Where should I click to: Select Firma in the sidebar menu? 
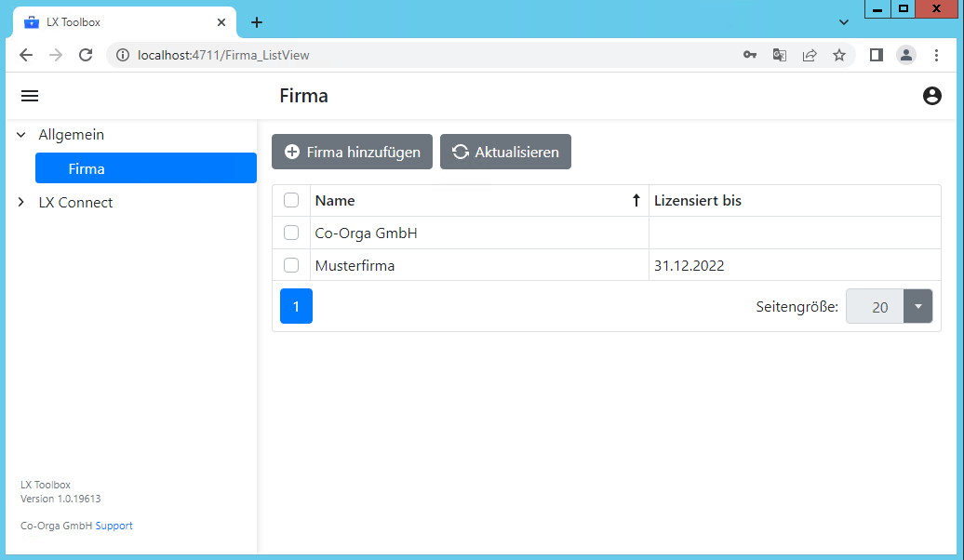point(146,168)
